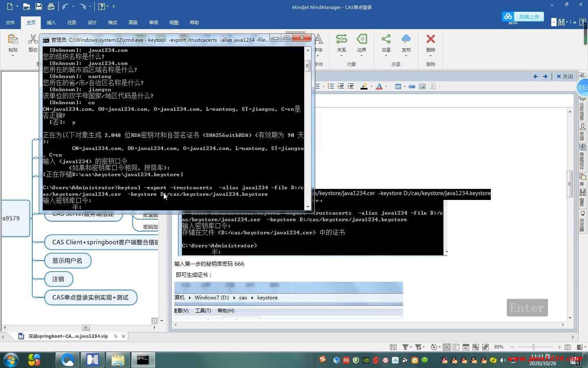Screen dimensions: 588x368
Task: Save the map with the floppy disk icon
Action: click(x=38, y=7)
